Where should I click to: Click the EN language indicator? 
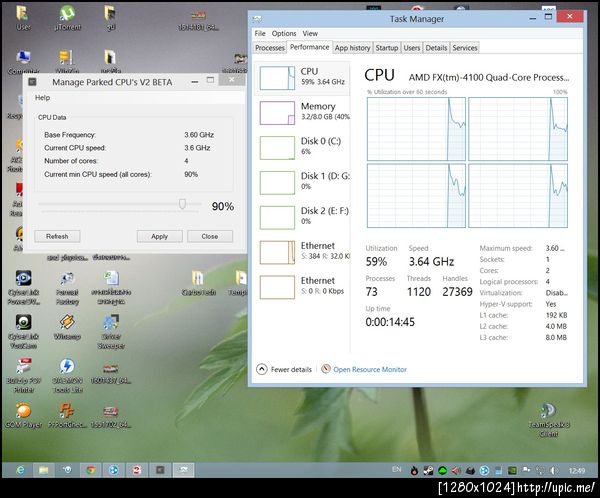pos(397,470)
